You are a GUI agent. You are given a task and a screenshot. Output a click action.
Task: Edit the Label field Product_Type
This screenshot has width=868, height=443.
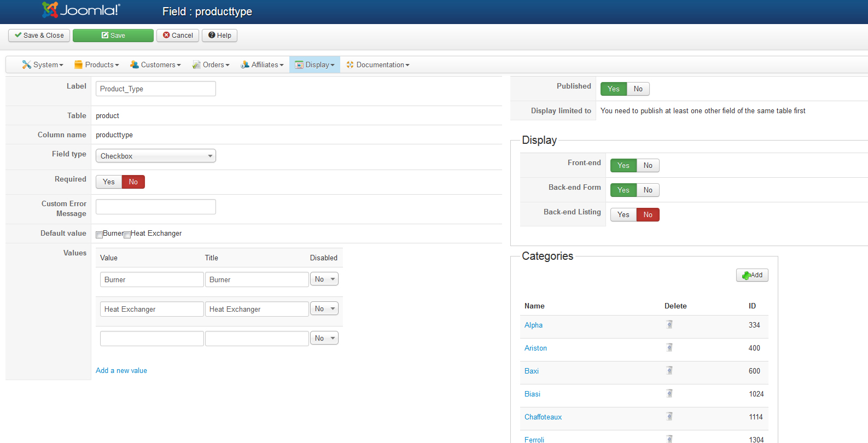click(156, 89)
